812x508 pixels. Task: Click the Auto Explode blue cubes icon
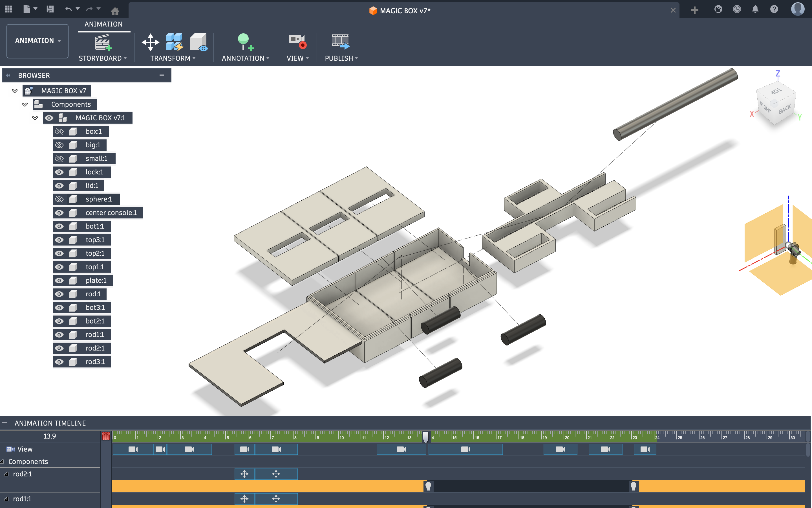174,42
